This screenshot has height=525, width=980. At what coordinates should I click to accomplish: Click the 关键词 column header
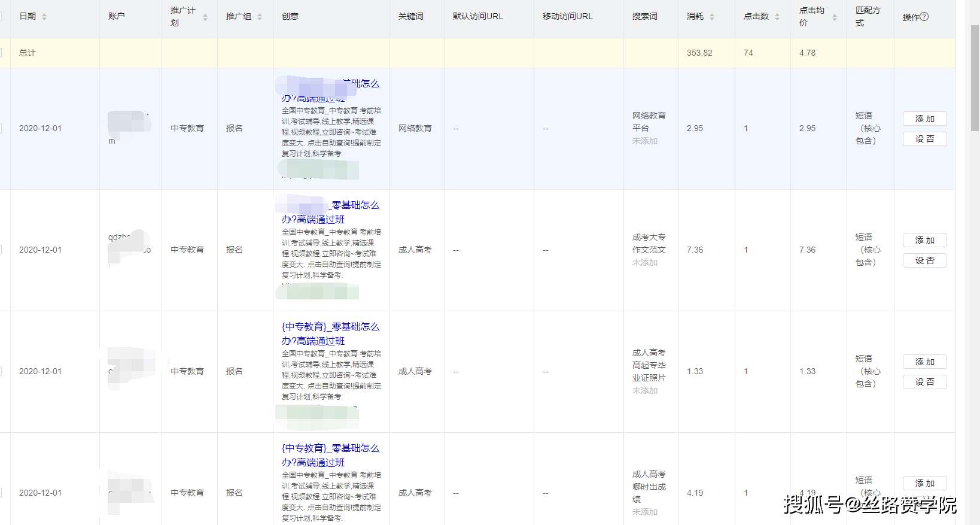[x=411, y=16]
